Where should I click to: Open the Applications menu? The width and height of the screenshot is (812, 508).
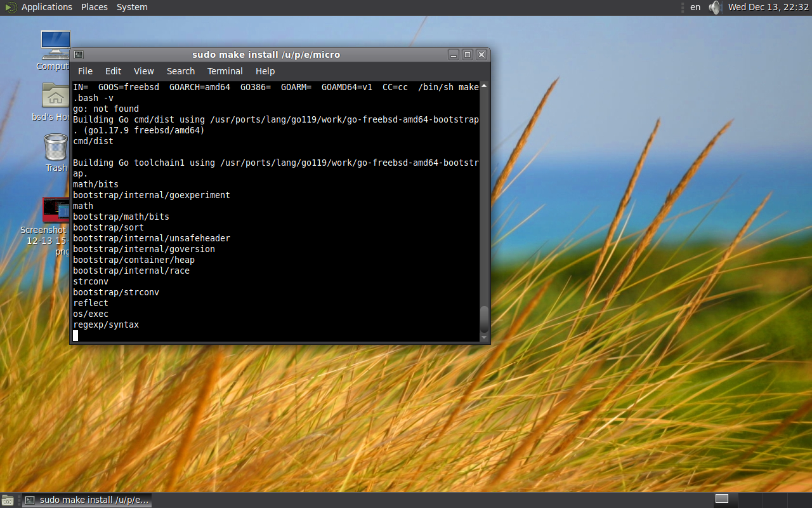point(47,7)
